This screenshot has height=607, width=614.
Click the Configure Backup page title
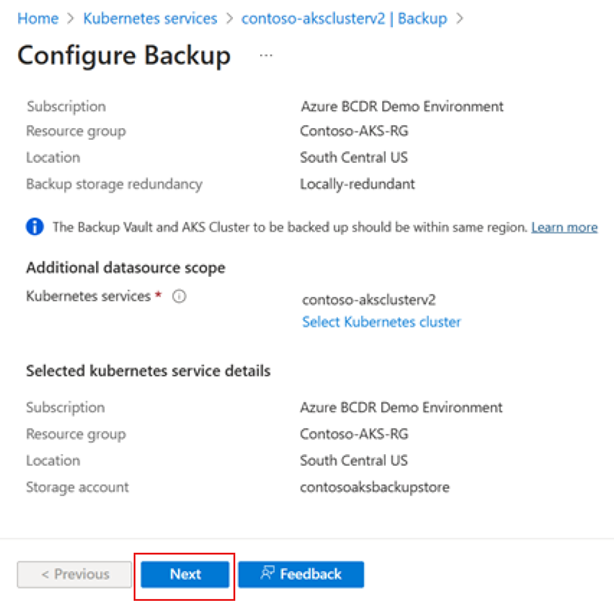pos(124,56)
